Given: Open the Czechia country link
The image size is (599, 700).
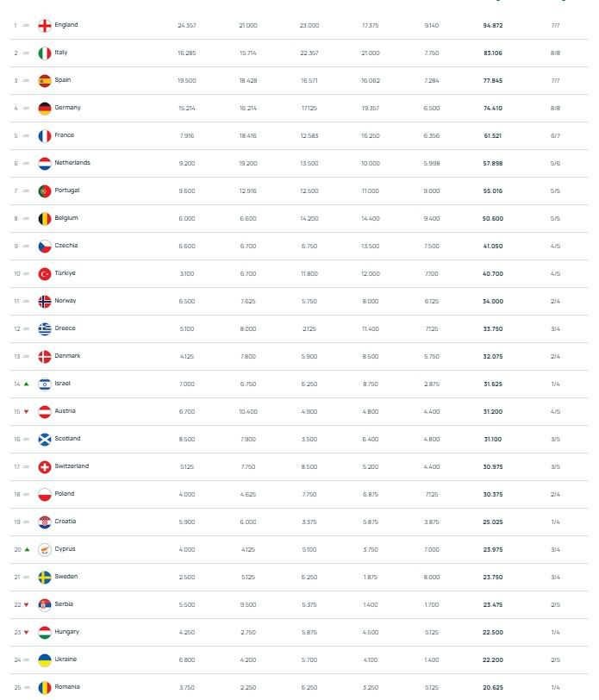Looking at the screenshot, I should click(x=66, y=246).
